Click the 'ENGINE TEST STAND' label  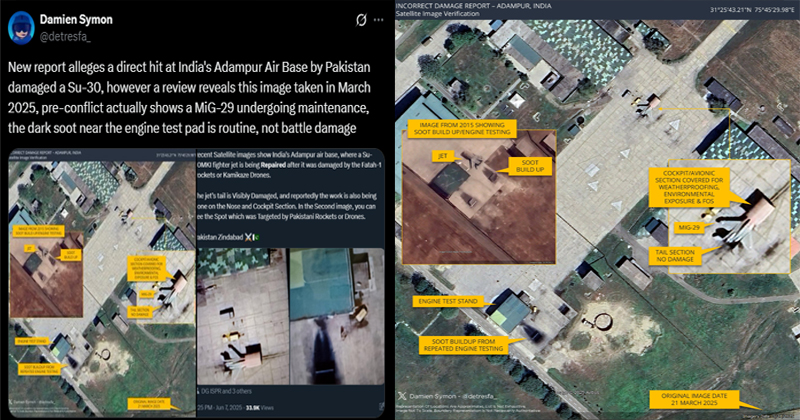pos(448,302)
